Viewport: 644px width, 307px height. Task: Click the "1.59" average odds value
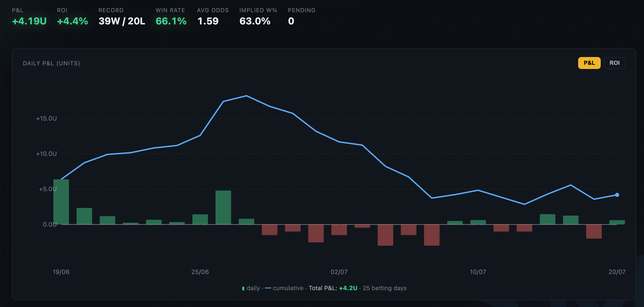(x=208, y=21)
